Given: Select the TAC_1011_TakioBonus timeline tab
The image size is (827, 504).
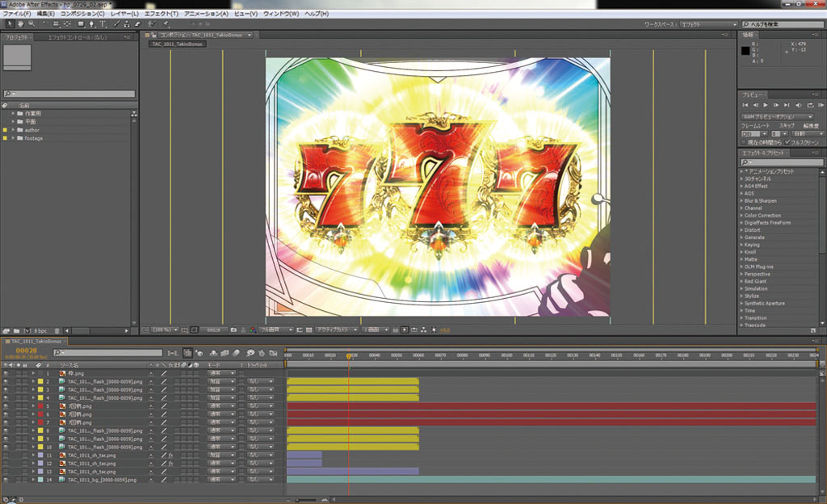Looking at the screenshot, I should (x=36, y=341).
